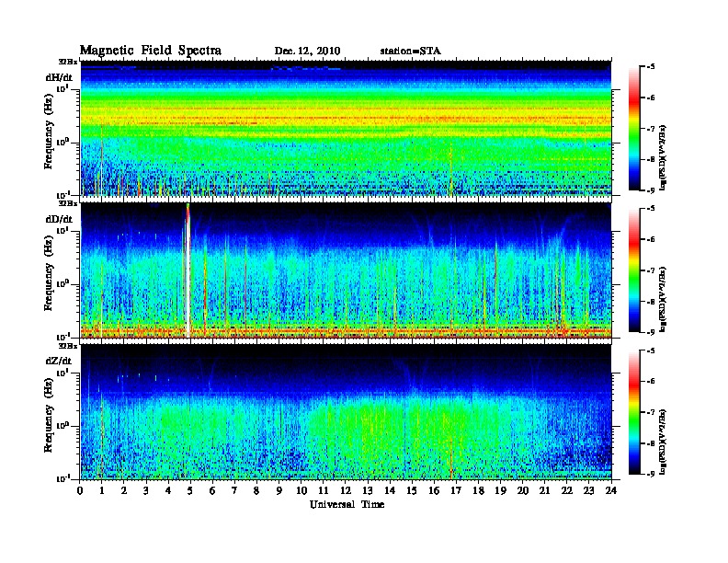Click hour 5 on the time axis
728x563 pixels.
190,491
